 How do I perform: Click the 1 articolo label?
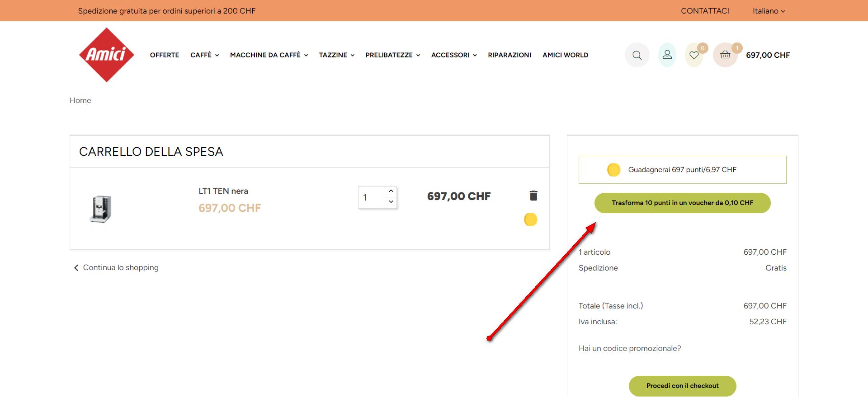coord(594,252)
